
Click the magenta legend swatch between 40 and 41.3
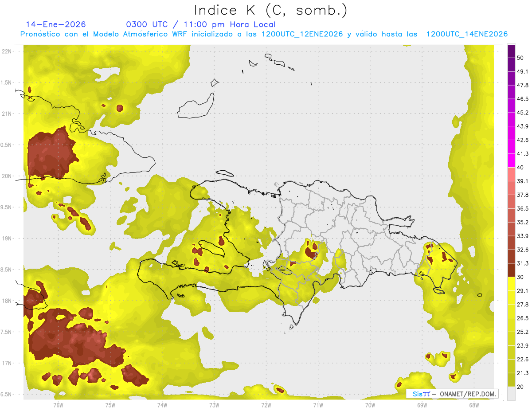tap(511, 160)
